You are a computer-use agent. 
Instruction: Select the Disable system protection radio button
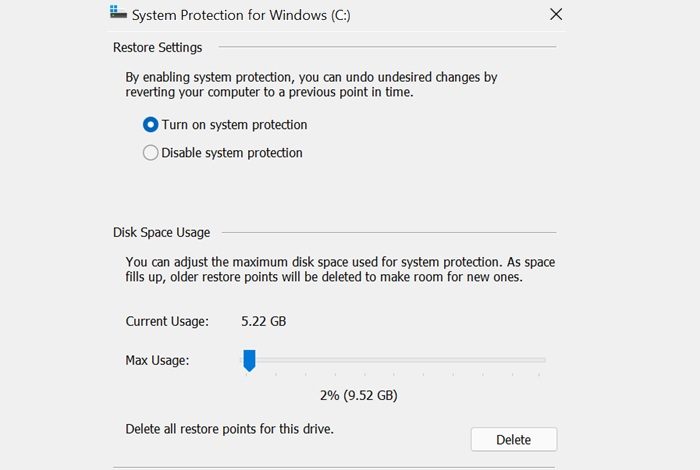click(x=151, y=153)
